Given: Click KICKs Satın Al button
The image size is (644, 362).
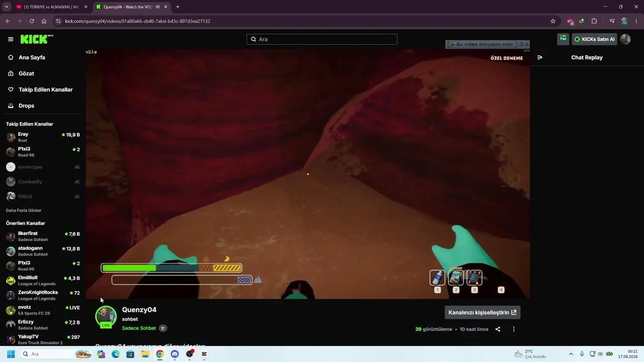Looking at the screenshot, I should 594,39.
